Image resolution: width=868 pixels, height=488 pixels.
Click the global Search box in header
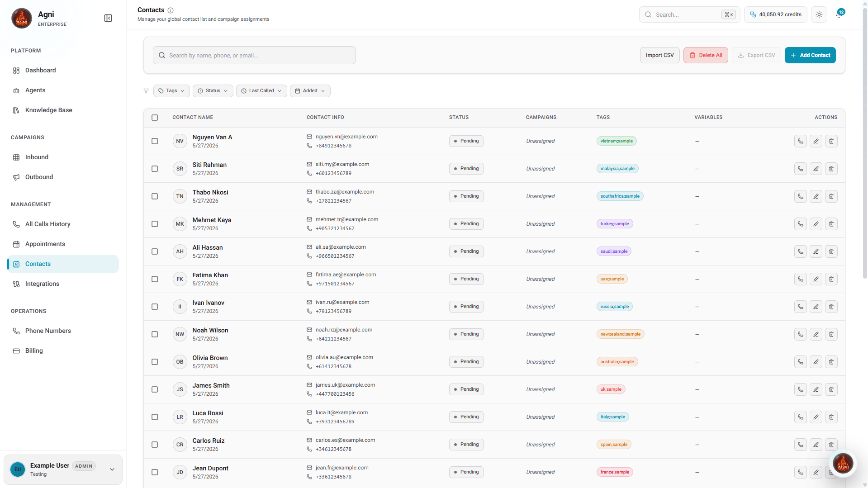[689, 14]
